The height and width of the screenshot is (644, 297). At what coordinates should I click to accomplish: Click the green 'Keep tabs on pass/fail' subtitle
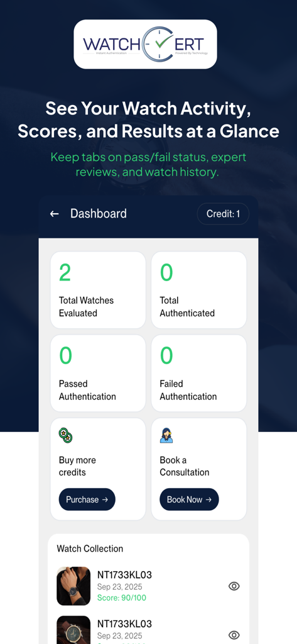(x=148, y=164)
